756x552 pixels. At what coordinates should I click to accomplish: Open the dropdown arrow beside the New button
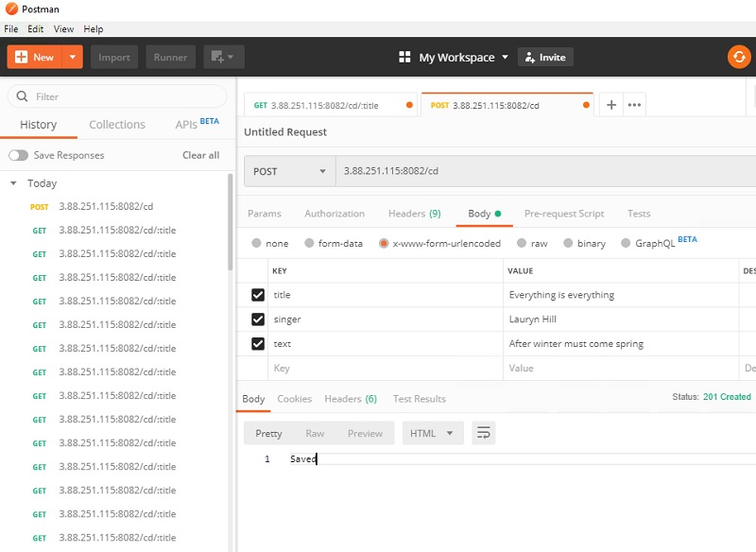point(73,57)
